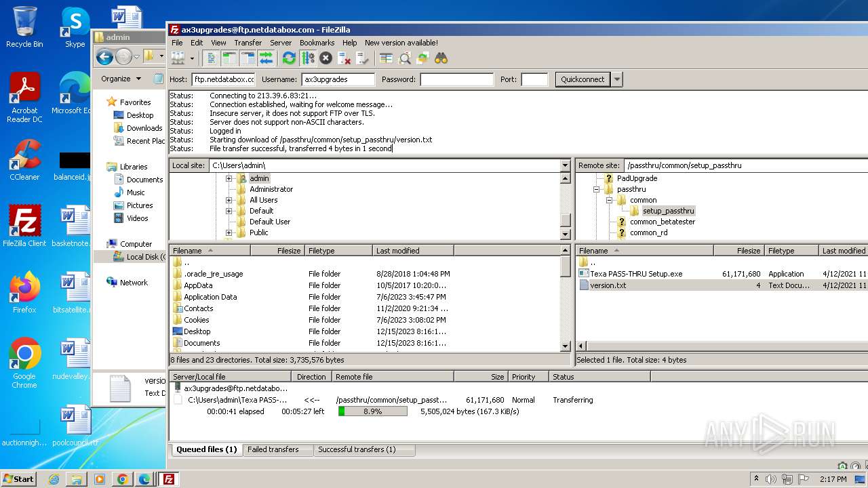Click FileZilla icon in taskbar

168,479
